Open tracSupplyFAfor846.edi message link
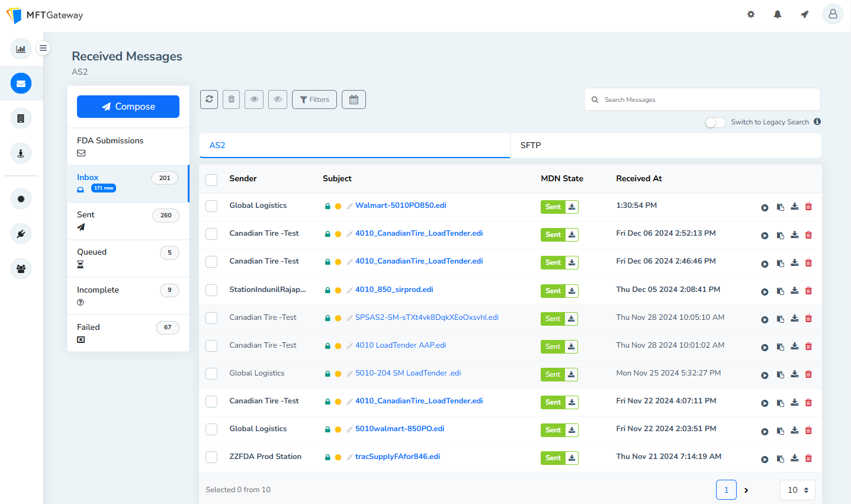The height and width of the screenshot is (504, 851). point(398,457)
